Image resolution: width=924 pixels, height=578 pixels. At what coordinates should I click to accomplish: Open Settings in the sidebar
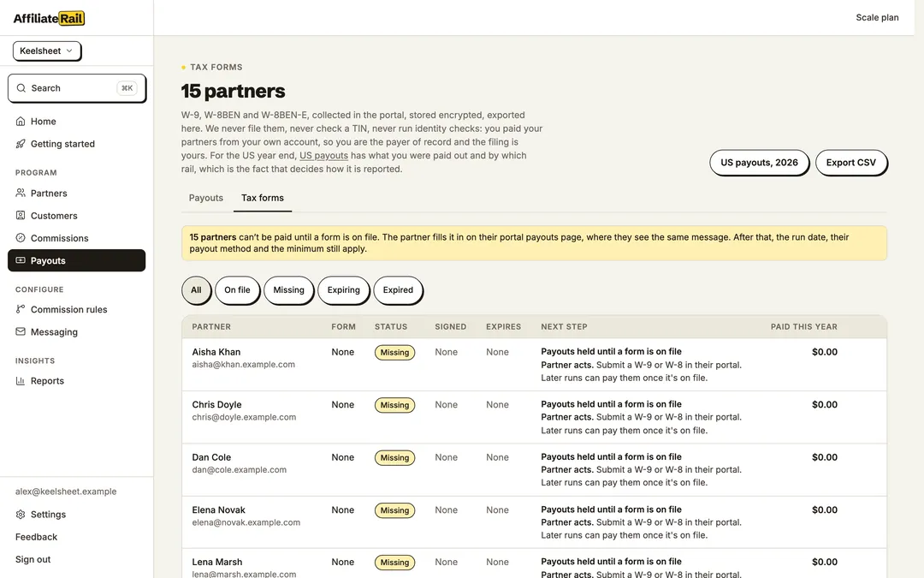click(77, 515)
